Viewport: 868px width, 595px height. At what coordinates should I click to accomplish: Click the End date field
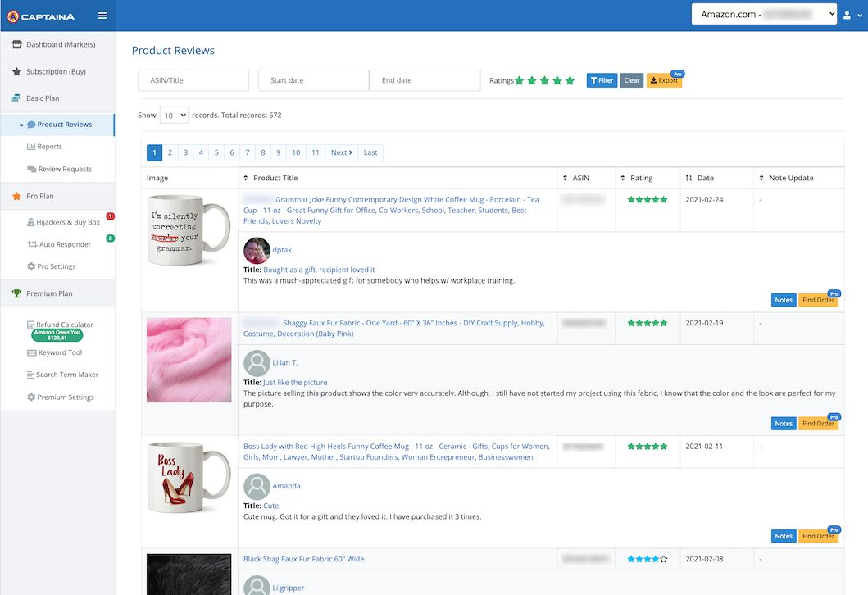425,80
